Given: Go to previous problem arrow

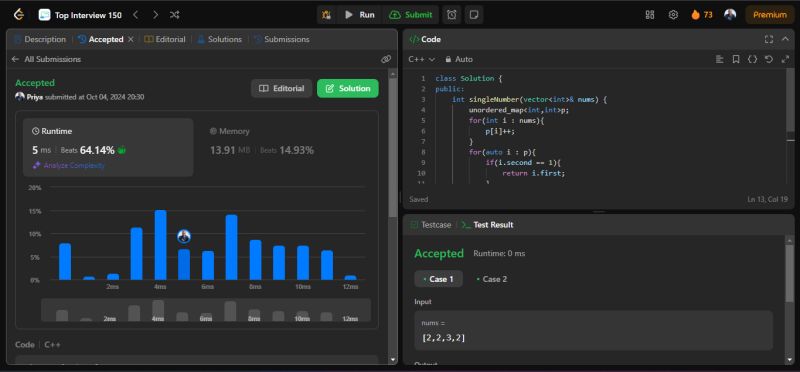Looking at the screenshot, I should pyautogui.click(x=136, y=15).
